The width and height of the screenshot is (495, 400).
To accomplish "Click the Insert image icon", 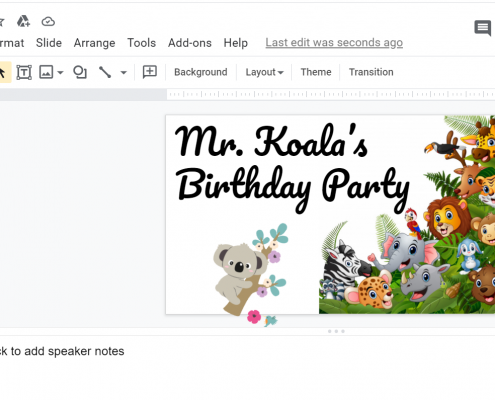I will pos(46,72).
